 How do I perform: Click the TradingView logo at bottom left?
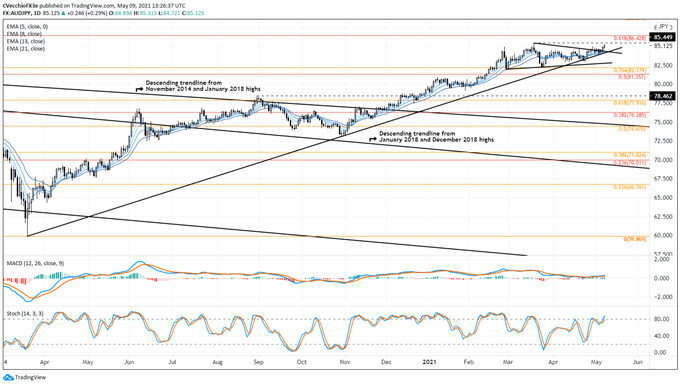[25, 377]
